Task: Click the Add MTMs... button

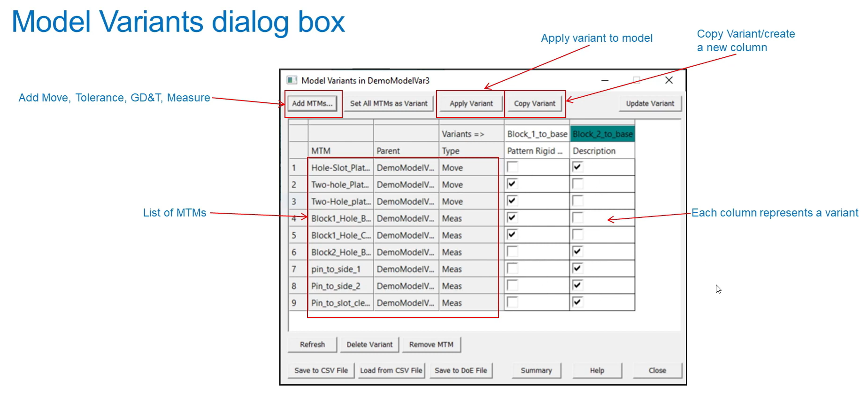Action: [312, 103]
